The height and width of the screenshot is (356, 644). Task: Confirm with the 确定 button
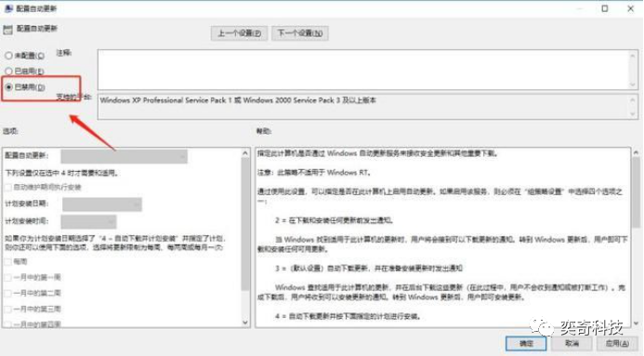[526, 343]
